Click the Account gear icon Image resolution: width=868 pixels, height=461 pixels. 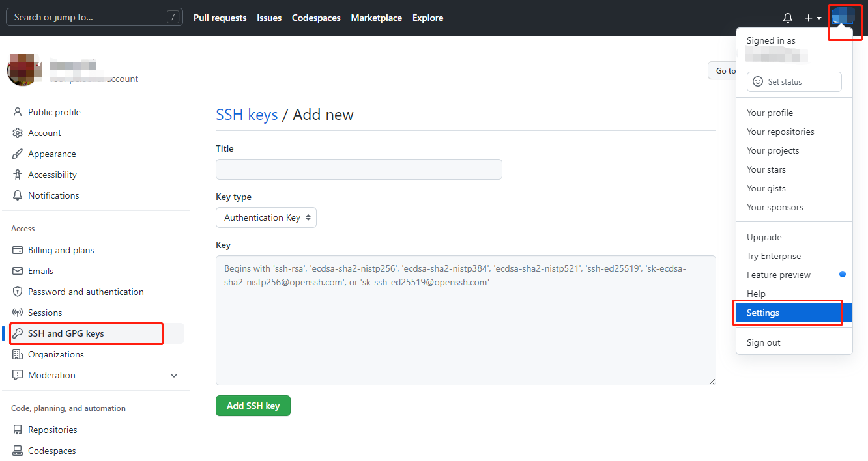[x=18, y=133]
